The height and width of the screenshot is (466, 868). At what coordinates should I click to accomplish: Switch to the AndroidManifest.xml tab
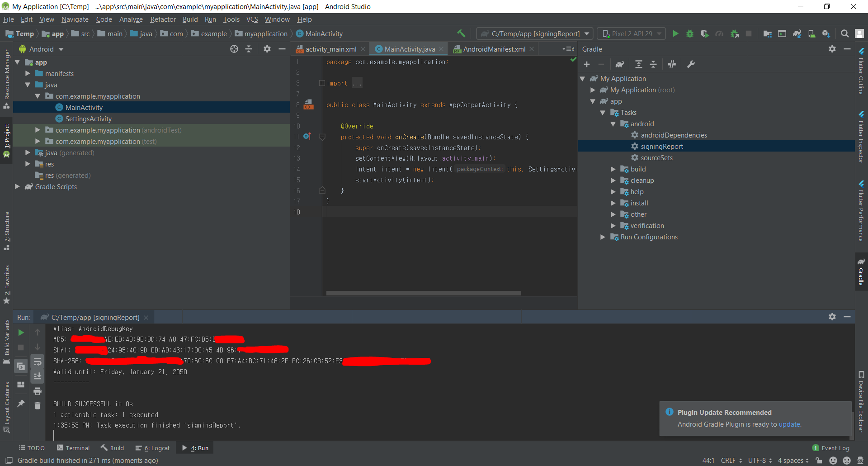tap(494, 49)
